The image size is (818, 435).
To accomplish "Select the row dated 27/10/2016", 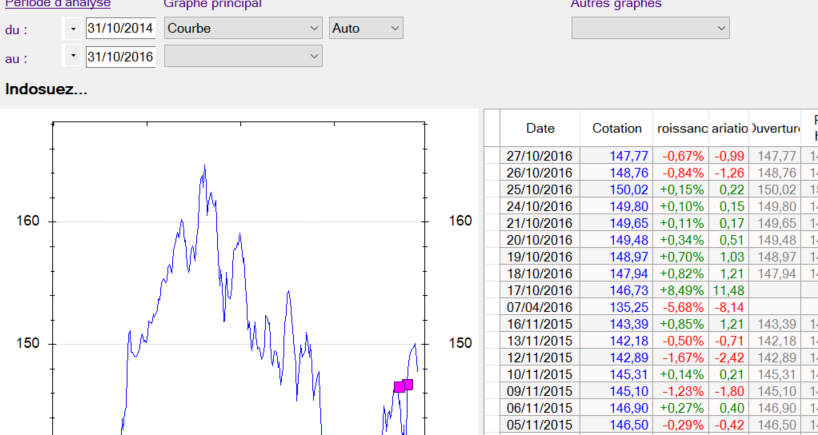I will click(x=540, y=156).
